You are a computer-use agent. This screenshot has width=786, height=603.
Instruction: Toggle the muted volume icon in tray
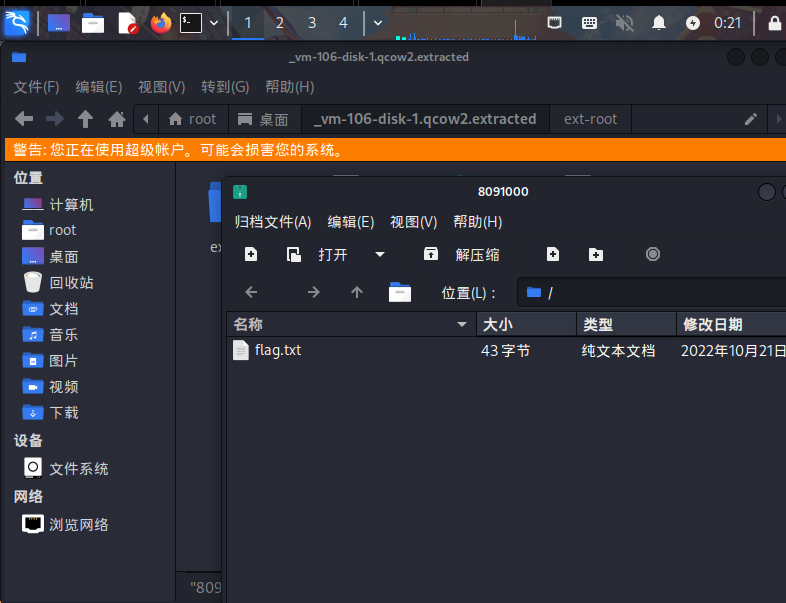625,22
